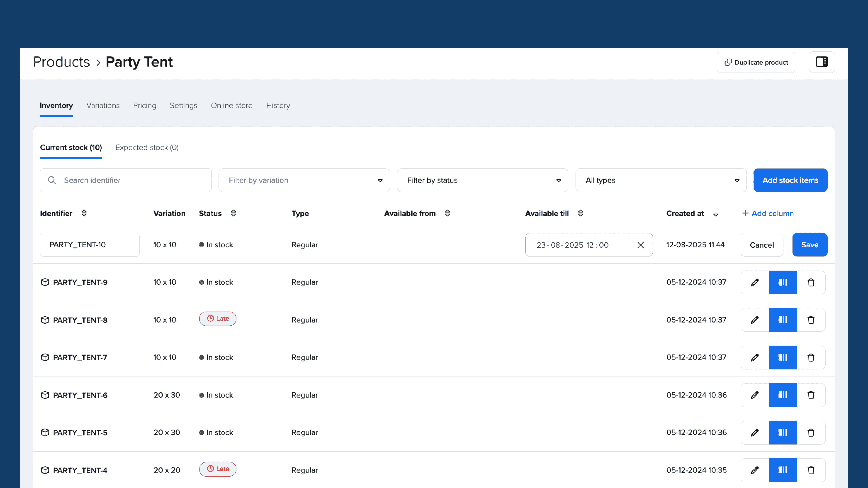Delete PARTY_TENT-7 with the trash icon
Viewport: 868px width, 488px height.
811,357
